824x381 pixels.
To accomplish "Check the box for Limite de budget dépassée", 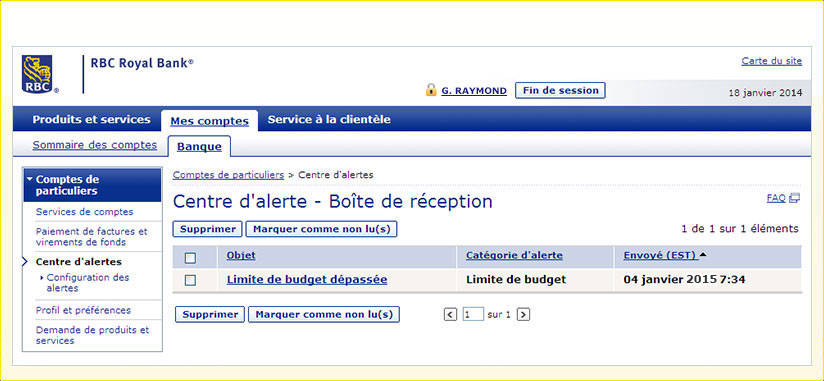I will pos(190,280).
